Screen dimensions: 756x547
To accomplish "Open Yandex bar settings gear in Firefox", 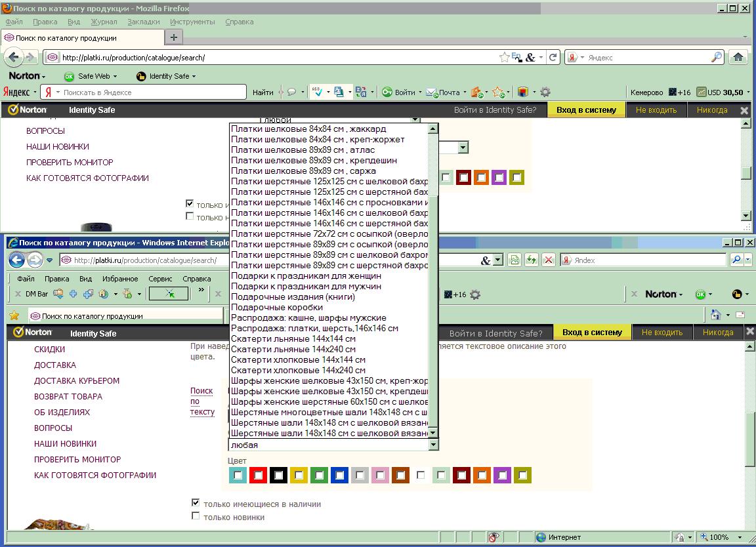I will [545, 92].
